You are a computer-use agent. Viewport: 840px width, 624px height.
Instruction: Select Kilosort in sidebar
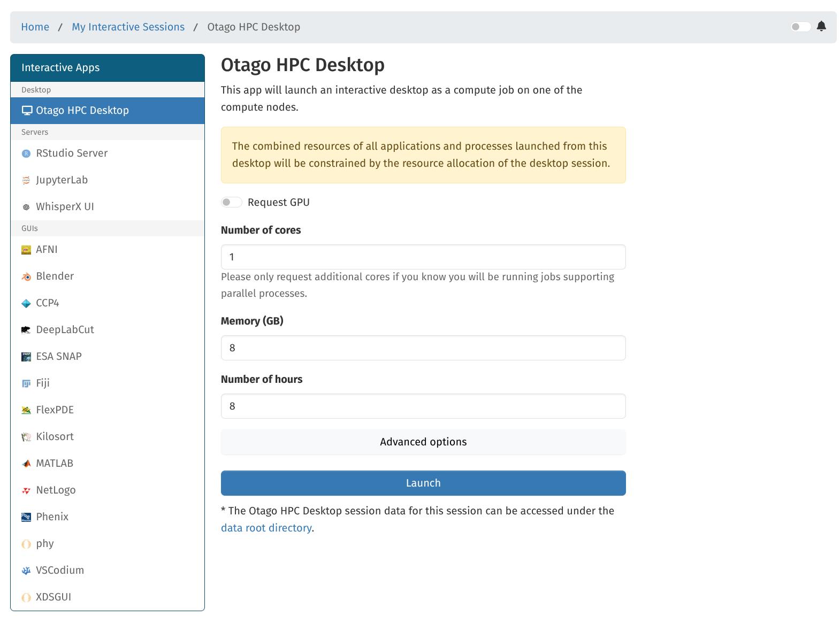tap(108, 437)
